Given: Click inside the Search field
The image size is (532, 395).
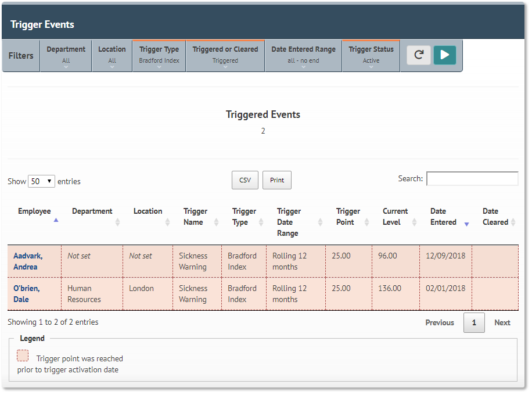Looking at the screenshot, I should tap(472, 178).
